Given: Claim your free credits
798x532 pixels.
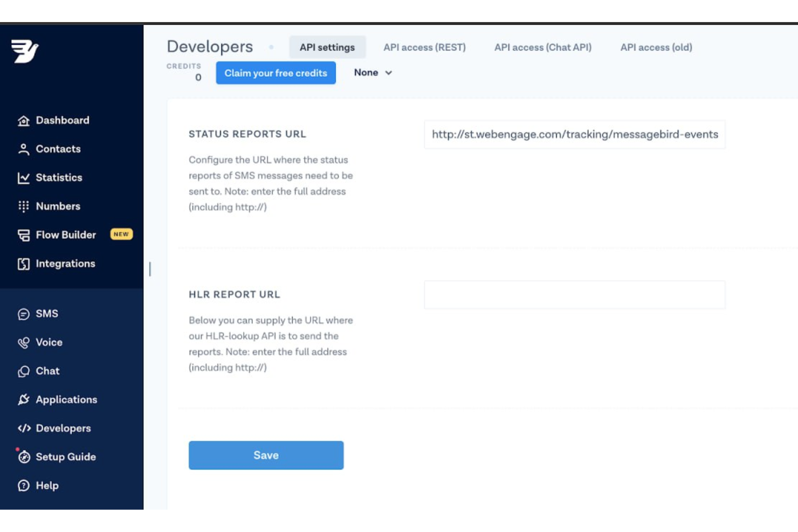Looking at the screenshot, I should [x=276, y=73].
